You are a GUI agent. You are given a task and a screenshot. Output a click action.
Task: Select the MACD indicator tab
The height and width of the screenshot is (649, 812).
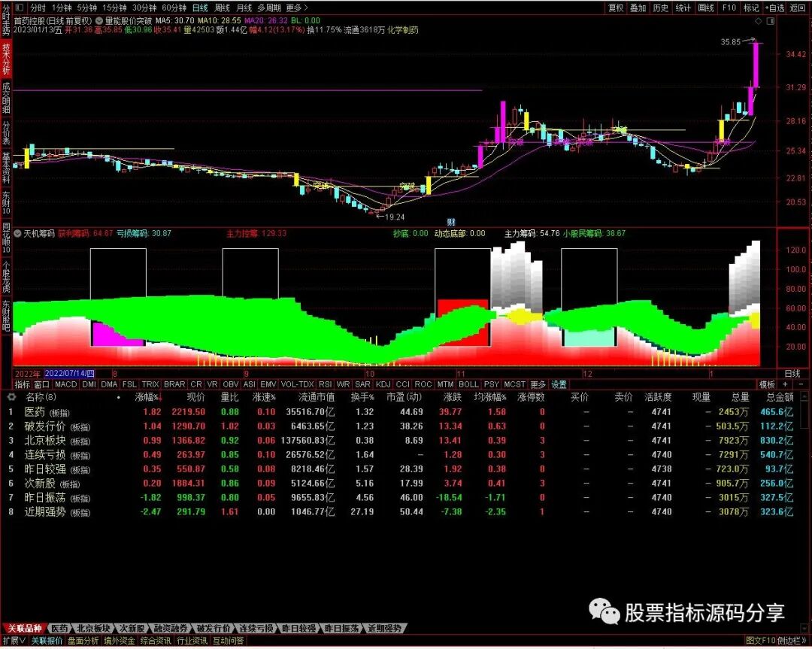click(65, 384)
